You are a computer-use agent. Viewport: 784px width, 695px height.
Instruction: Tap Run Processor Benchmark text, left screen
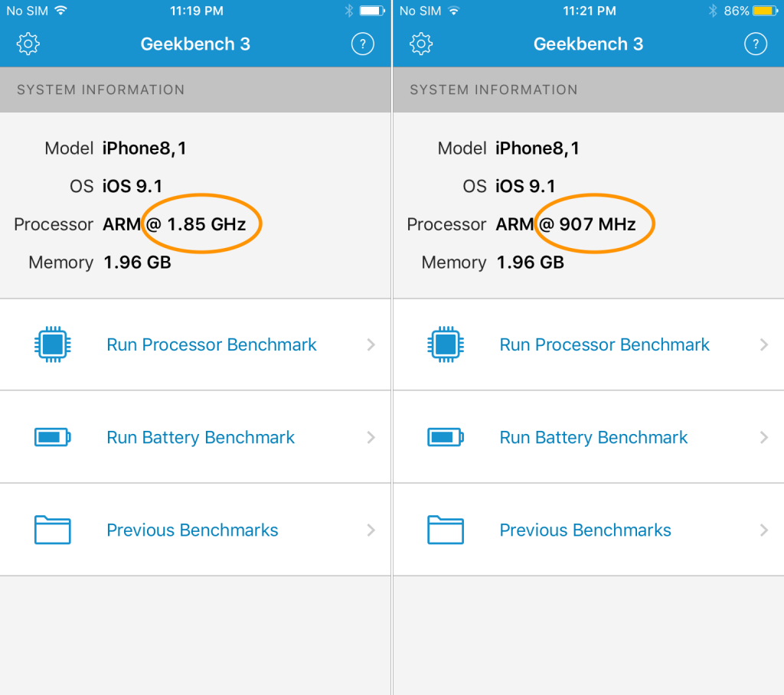coord(211,344)
